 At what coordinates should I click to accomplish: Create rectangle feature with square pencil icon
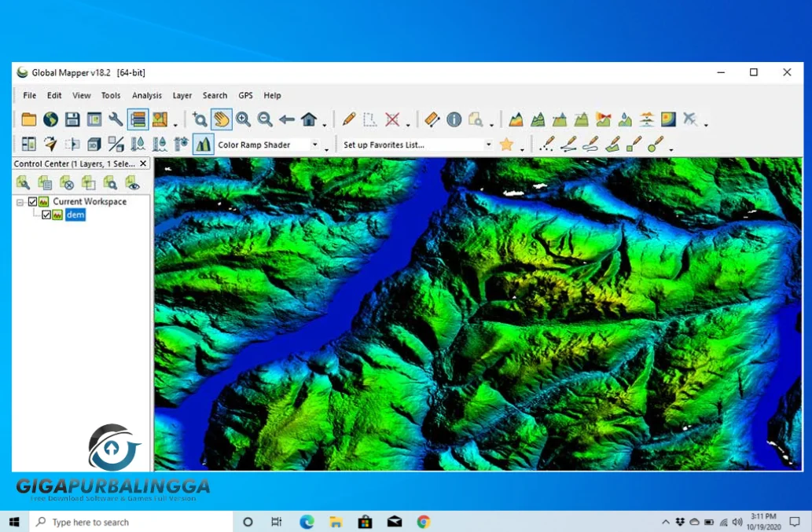pyautogui.click(x=634, y=144)
